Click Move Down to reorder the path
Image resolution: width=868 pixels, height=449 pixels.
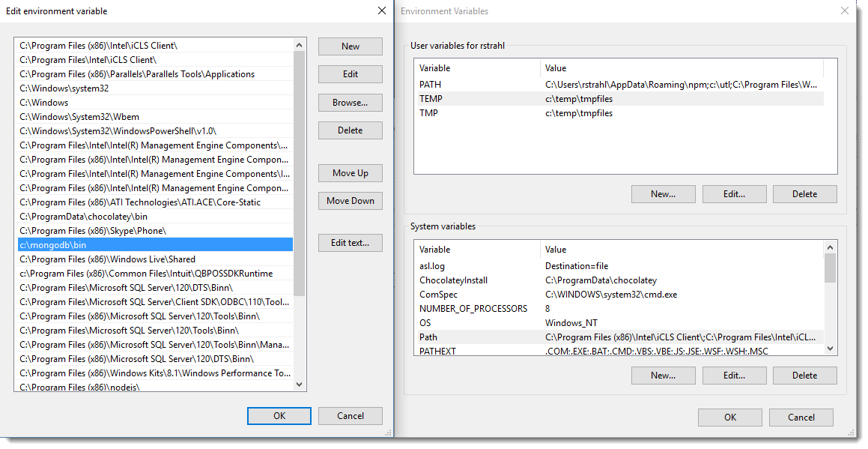350,200
